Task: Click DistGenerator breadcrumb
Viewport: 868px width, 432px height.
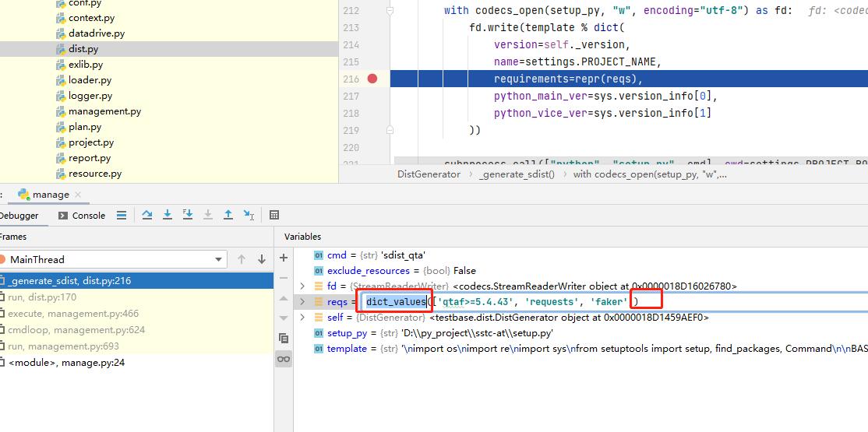Action: 429,174
